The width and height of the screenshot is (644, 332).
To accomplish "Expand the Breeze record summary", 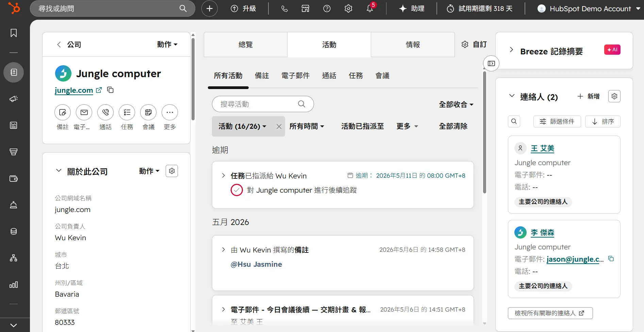I will click(511, 50).
